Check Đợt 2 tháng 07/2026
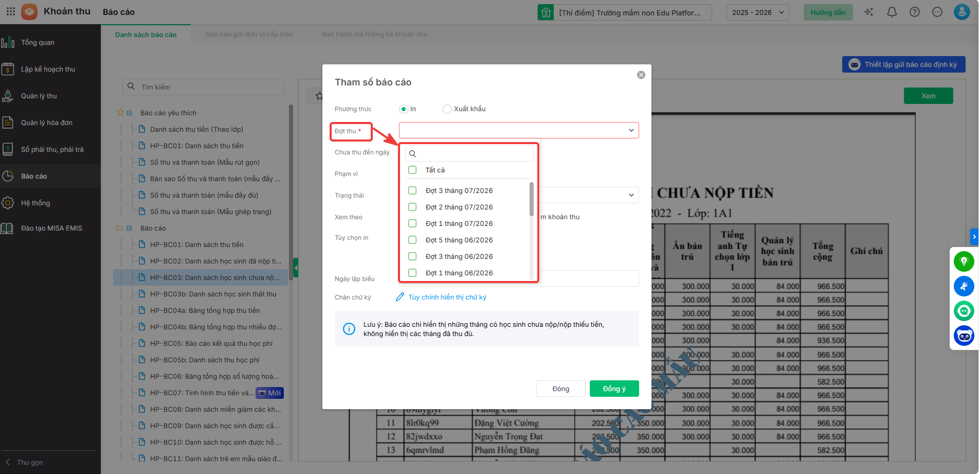The image size is (980, 474). pos(412,207)
